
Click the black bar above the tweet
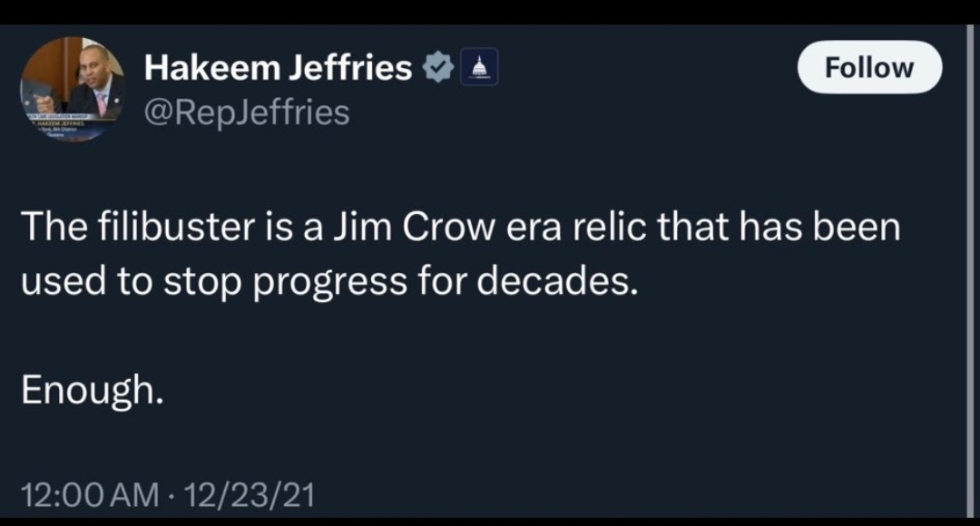490,12
